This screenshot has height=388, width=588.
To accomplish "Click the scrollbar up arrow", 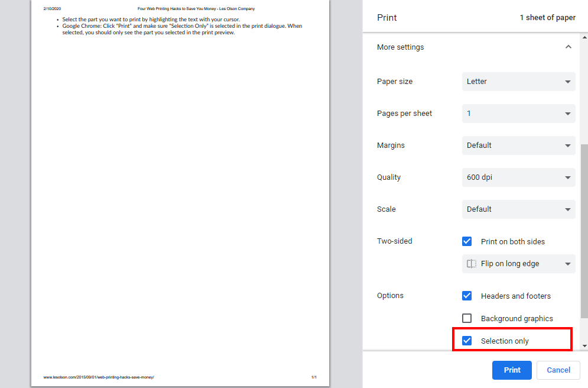I will (584, 37).
